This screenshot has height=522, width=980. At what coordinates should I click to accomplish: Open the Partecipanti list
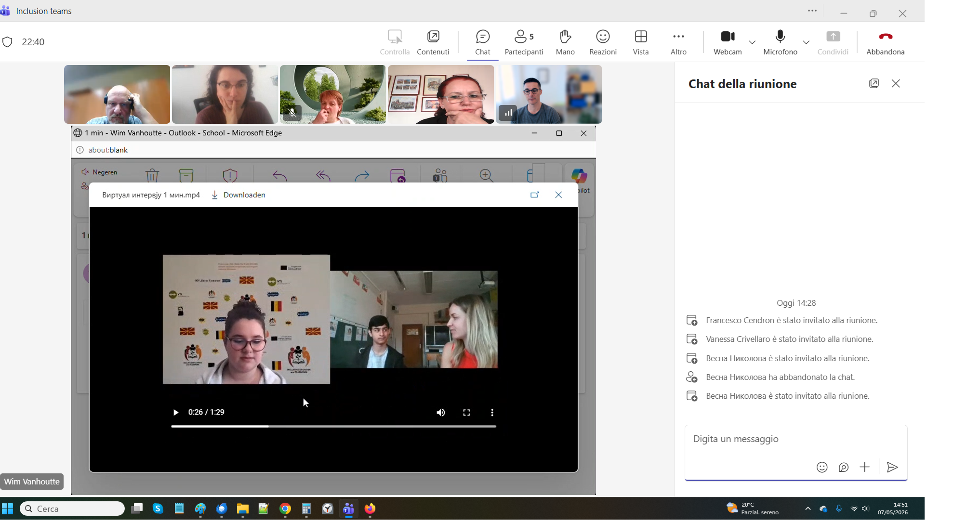(524, 42)
